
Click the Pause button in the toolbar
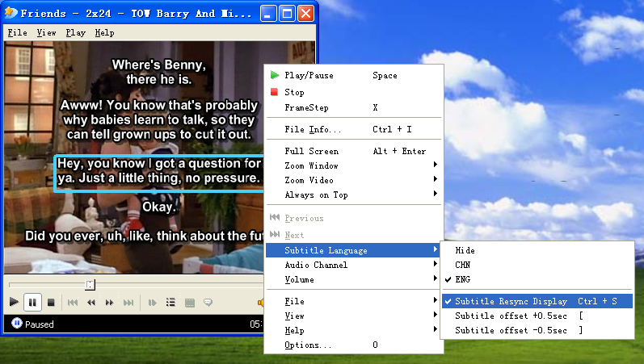[32, 303]
